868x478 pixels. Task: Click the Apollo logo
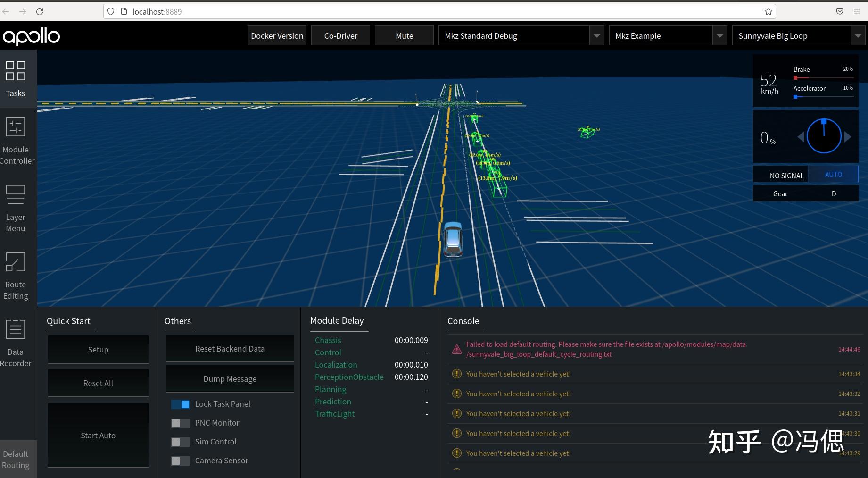point(31,36)
